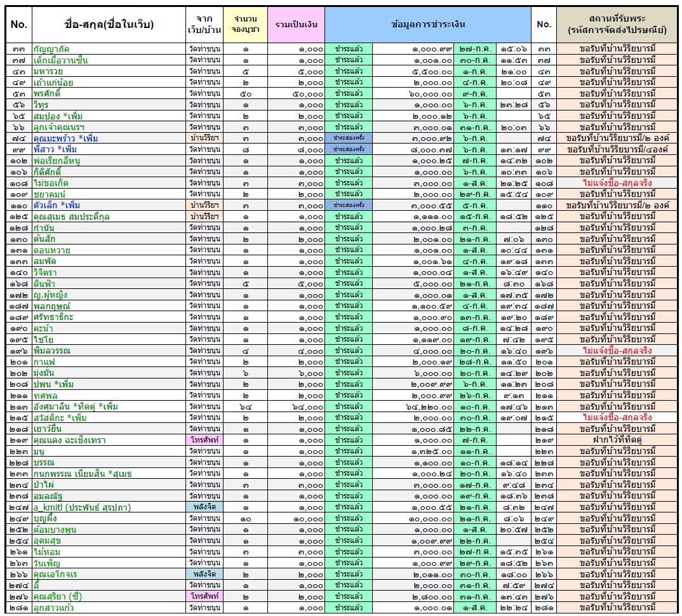This screenshot has height=616, width=682.
Task: Click the 'จาก เว็บ/บ้าน' column header
Action: pyautogui.click(x=204, y=24)
